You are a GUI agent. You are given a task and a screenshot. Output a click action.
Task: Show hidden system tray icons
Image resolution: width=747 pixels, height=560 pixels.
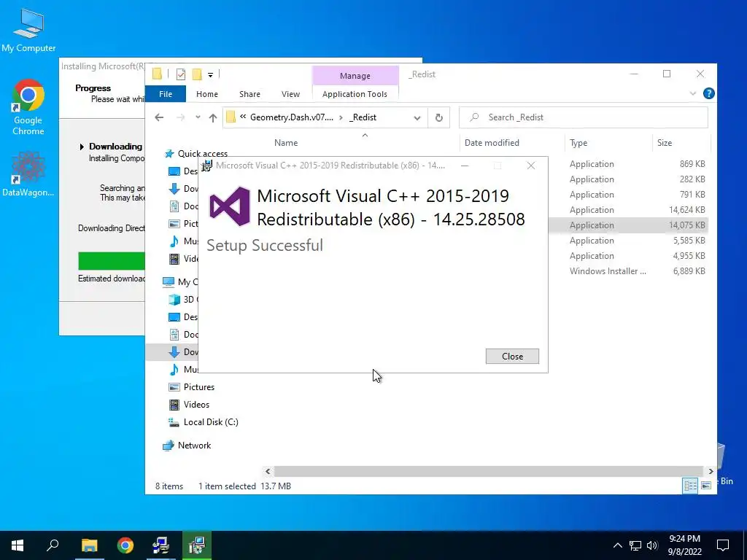pos(617,545)
